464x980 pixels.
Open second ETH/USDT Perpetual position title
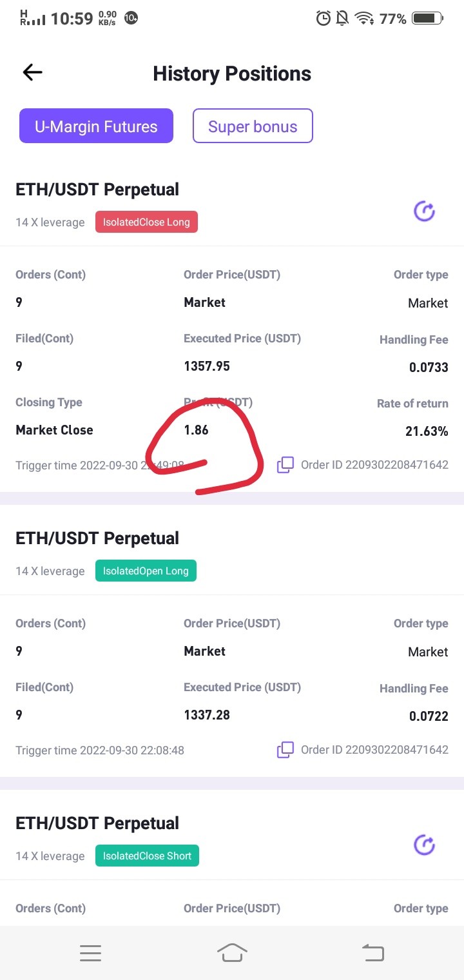pos(97,538)
